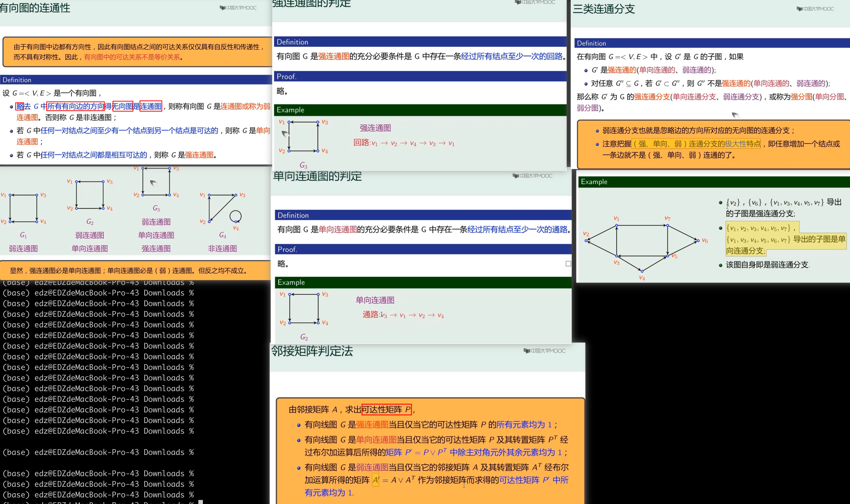Click the highlighted 极大性特点 phrase
The height and width of the screenshot is (504, 850).
tap(742, 144)
